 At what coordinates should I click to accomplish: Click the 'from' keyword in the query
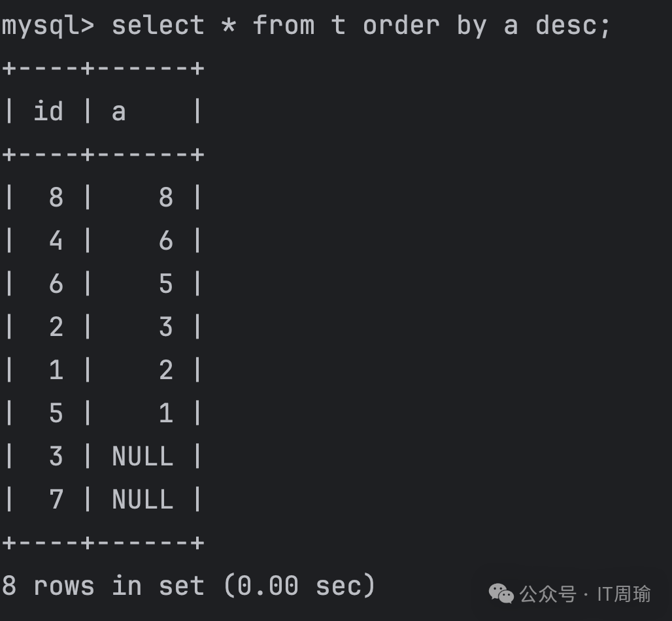[x=284, y=25]
